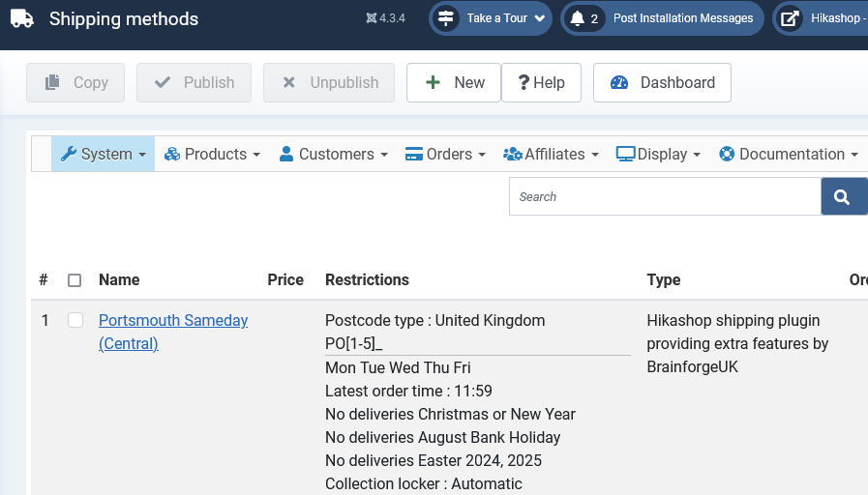Click the Joomla 4.3.4 version icon

pos(371,18)
